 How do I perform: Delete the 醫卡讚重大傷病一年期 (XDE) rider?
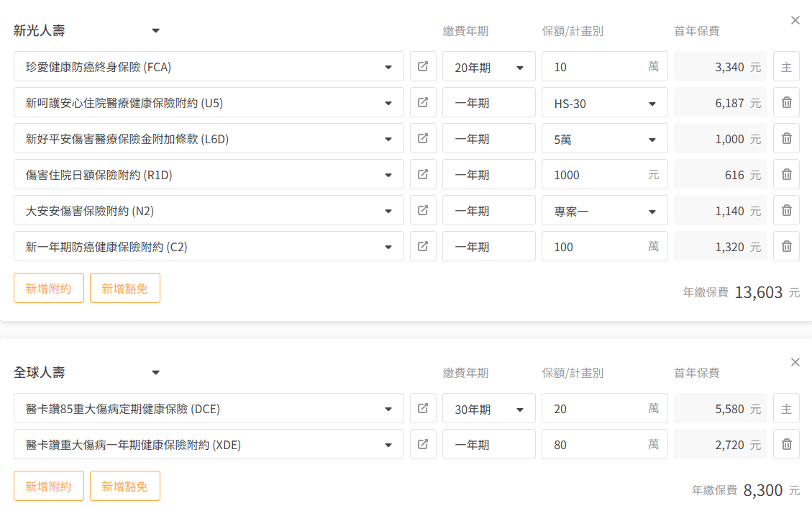click(x=786, y=445)
